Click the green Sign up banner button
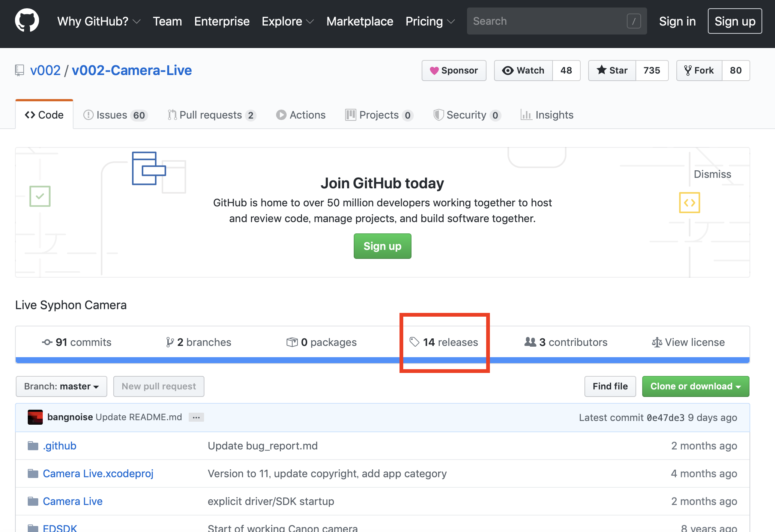Image resolution: width=775 pixels, height=532 pixels. point(382,246)
